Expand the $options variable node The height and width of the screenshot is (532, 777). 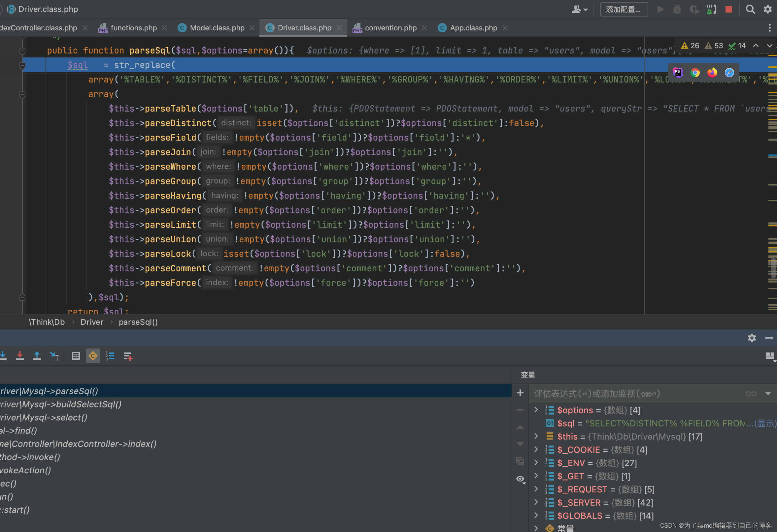pyautogui.click(x=536, y=410)
